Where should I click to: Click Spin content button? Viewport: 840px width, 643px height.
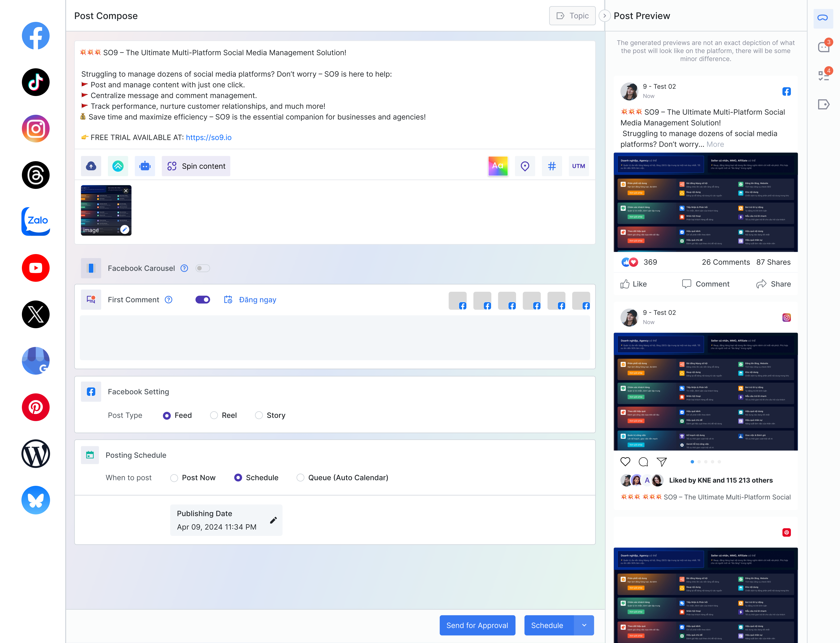point(196,166)
